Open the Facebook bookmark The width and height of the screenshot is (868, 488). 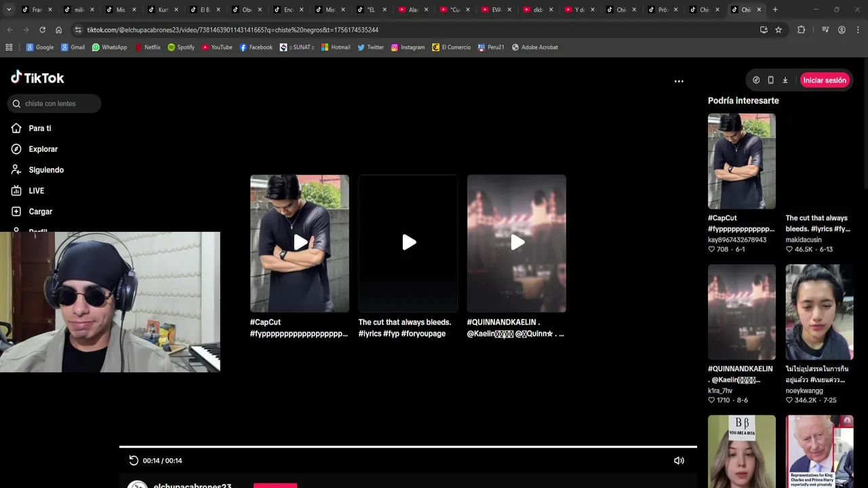point(256,47)
